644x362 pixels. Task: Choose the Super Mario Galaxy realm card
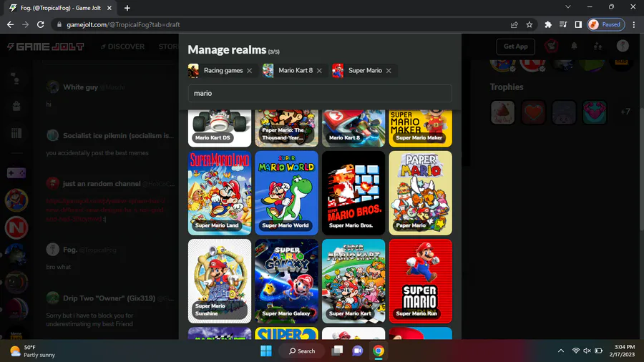286,281
